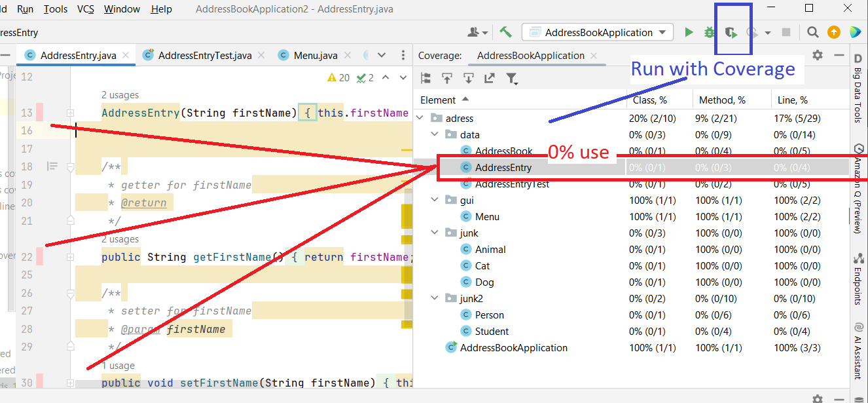This screenshot has height=403, width=868.
Task: Start debugging with the bug icon
Action: pos(709,32)
